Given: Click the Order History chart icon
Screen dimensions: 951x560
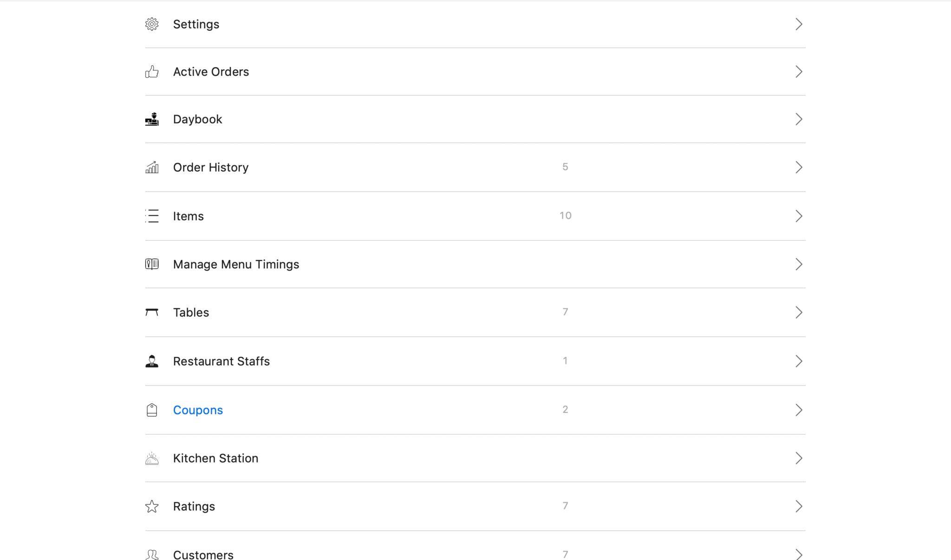Looking at the screenshot, I should point(152,167).
